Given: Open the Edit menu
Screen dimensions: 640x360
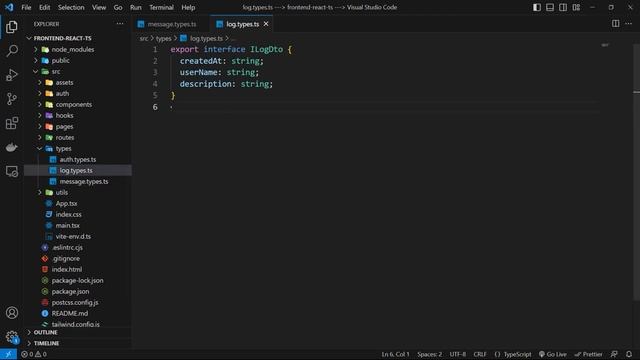Looking at the screenshot, I should [x=44, y=7].
